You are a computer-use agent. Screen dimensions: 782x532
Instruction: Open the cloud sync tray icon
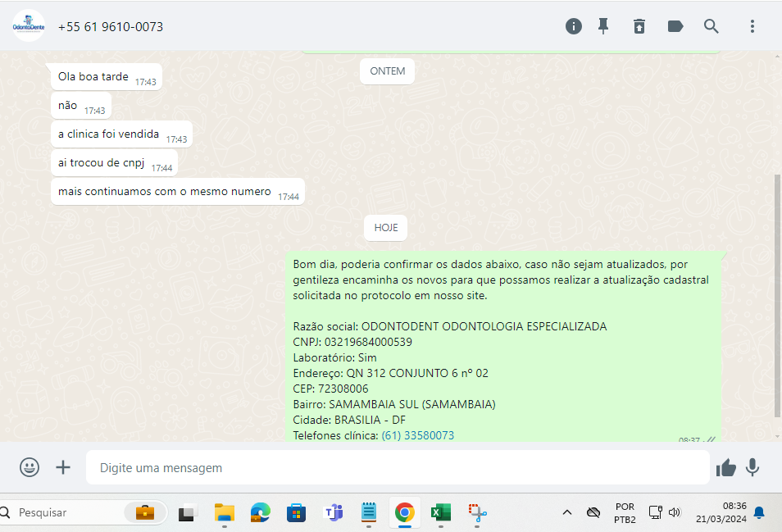pos(593,512)
